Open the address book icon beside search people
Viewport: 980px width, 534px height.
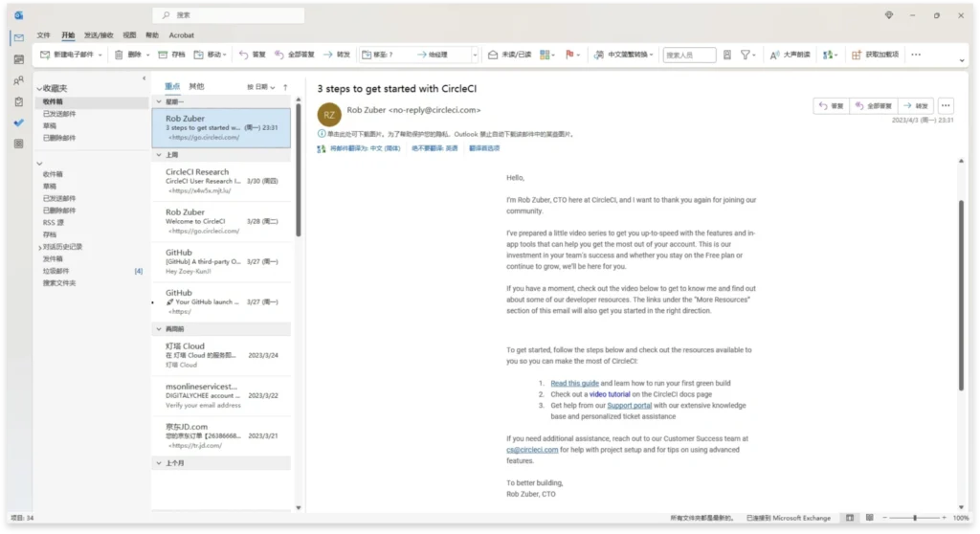pos(727,55)
